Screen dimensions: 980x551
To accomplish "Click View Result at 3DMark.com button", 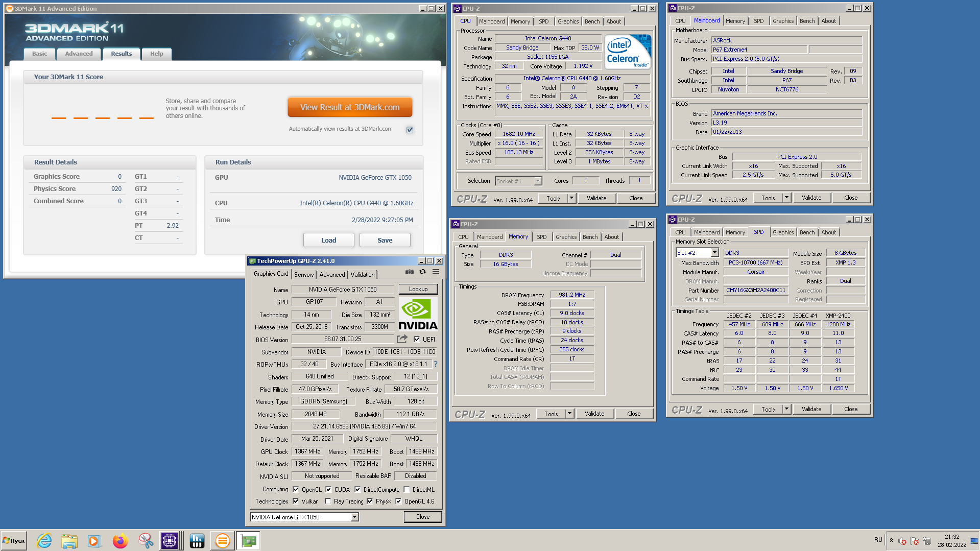I will coord(350,107).
